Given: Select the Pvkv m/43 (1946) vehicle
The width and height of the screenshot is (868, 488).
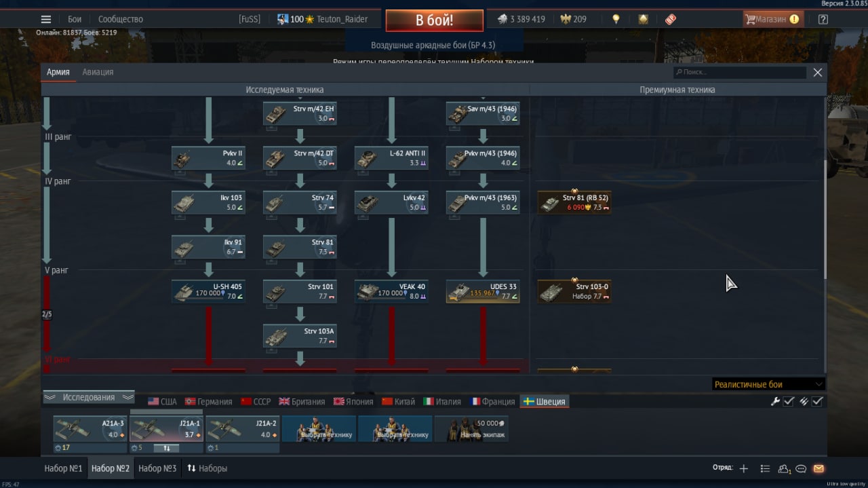Looking at the screenshot, I should tap(483, 158).
